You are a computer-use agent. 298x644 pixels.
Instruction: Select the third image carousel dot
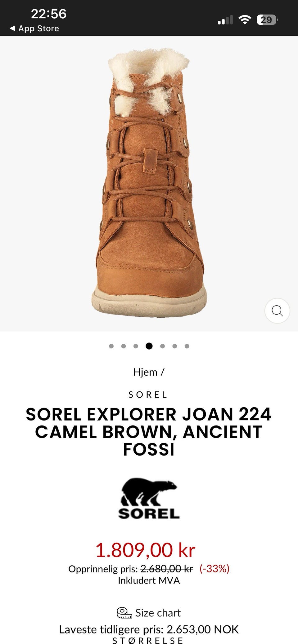pos(136,346)
